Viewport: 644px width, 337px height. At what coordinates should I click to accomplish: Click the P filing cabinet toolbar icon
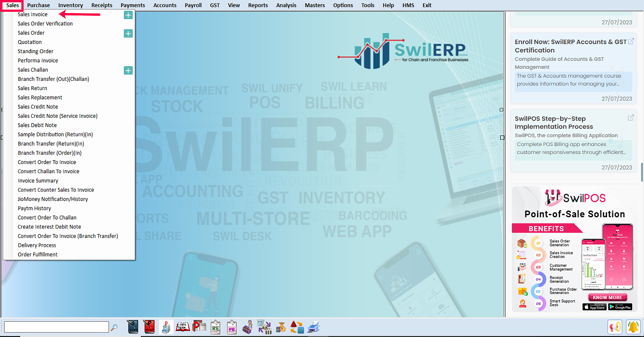pos(166,327)
